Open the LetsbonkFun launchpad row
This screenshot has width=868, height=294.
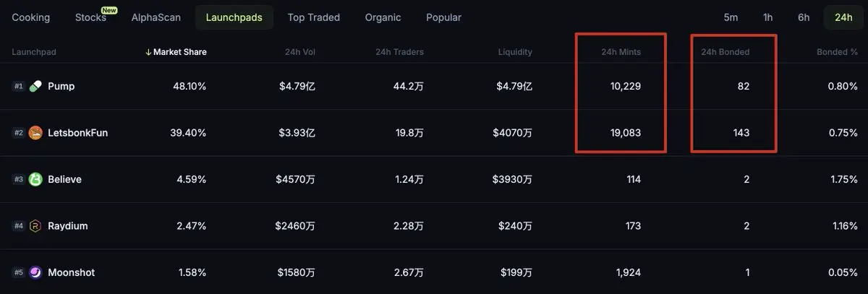click(x=434, y=133)
